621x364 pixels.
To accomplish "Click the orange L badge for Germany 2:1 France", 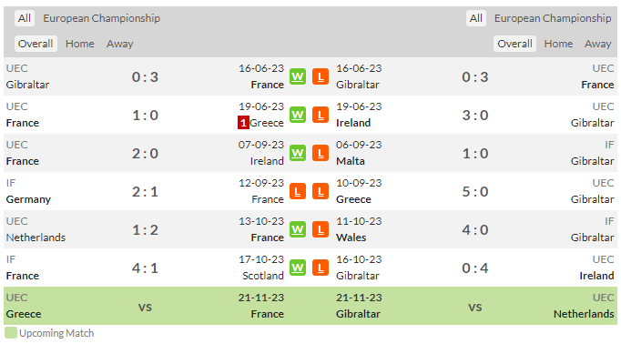I will 298,191.
